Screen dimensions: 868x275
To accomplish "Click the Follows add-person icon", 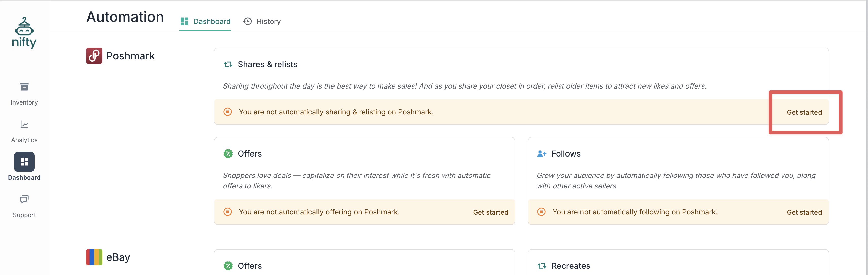I will (x=542, y=154).
